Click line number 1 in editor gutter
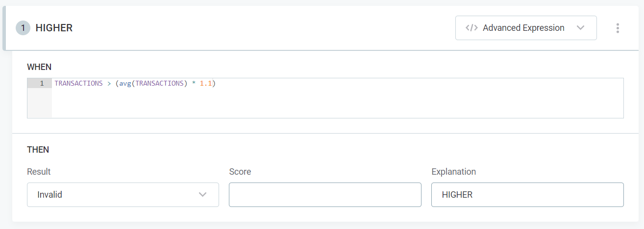The height and width of the screenshot is (229, 644). (42, 84)
